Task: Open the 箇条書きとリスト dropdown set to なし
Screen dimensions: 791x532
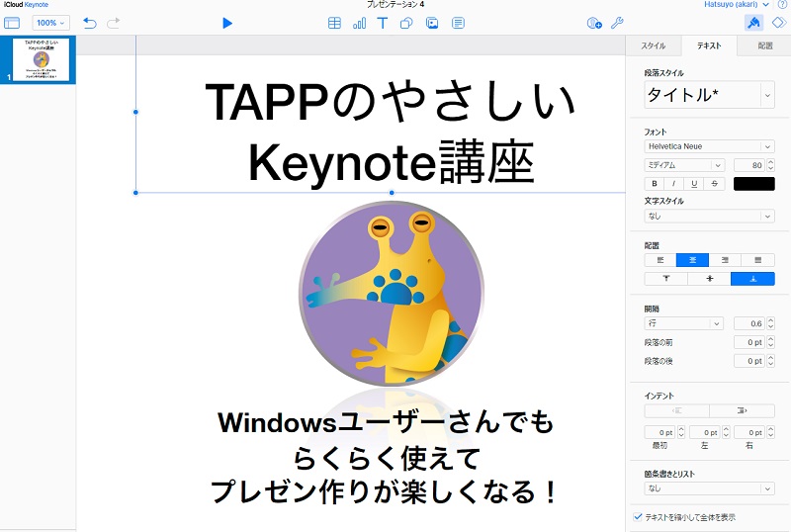Action: click(709, 488)
